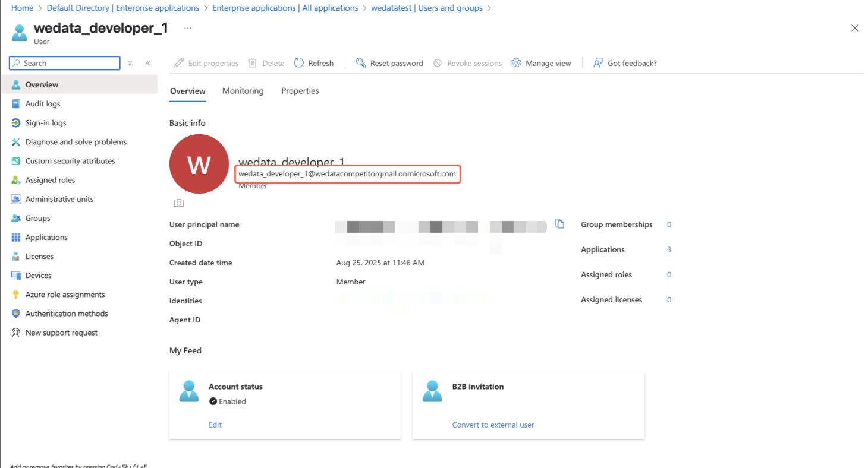
Task: Click the Administrative units icon
Action: tap(16, 199)
